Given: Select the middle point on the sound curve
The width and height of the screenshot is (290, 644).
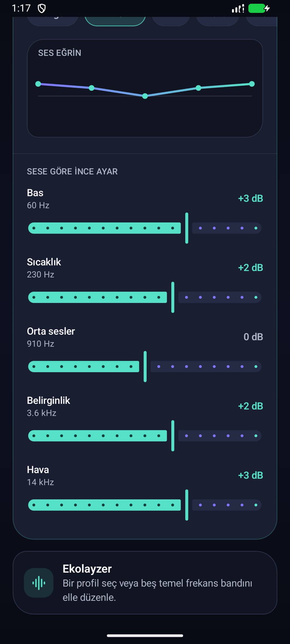Looking at the screenshot, I should point(145,96).
